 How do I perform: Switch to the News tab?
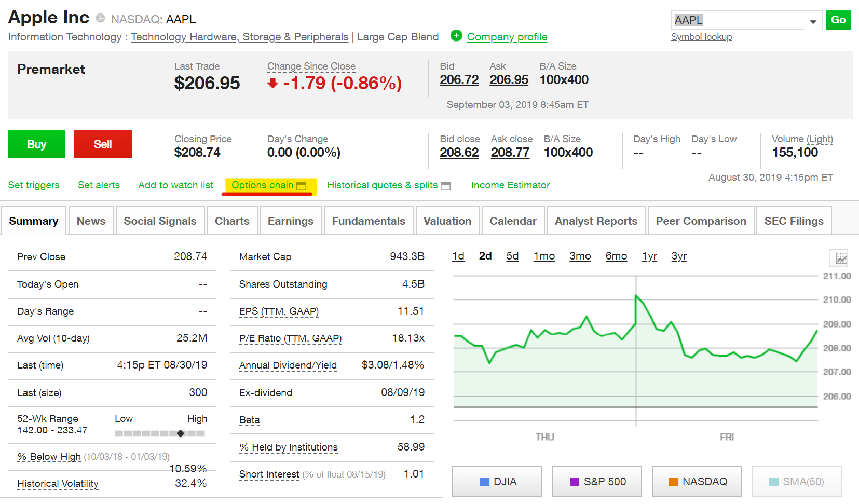tap(91, 221)
